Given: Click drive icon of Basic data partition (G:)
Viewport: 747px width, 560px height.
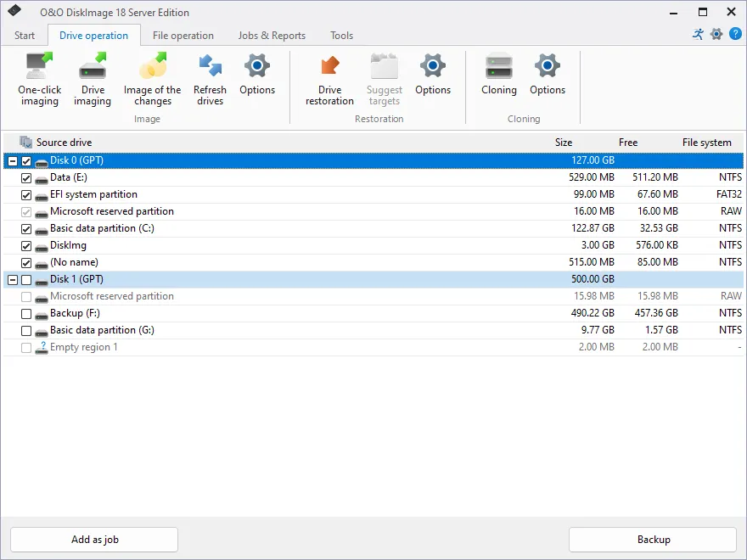Looking at the screenshot, I should tap(42, 332).
